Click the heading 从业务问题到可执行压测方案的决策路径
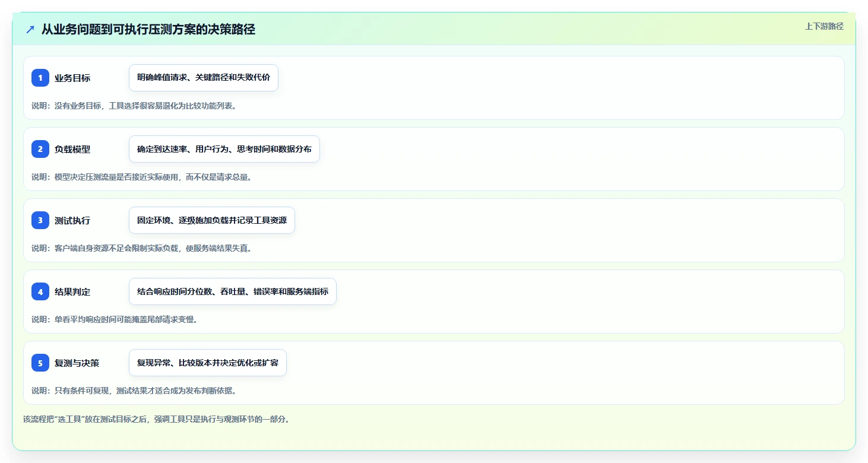The width and height of the screenshot is (868, 463). 148,30
